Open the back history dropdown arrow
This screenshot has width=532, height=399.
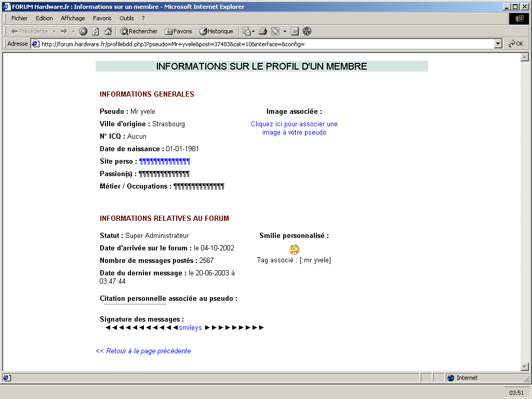(54, 31)
